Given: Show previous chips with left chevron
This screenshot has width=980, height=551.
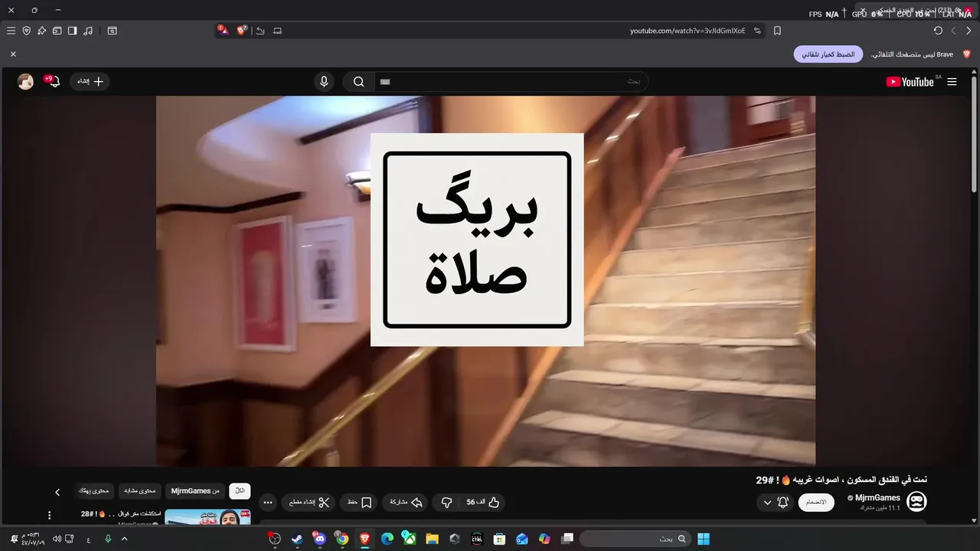Looking at the screenshot, I should (x=57, y=492).
